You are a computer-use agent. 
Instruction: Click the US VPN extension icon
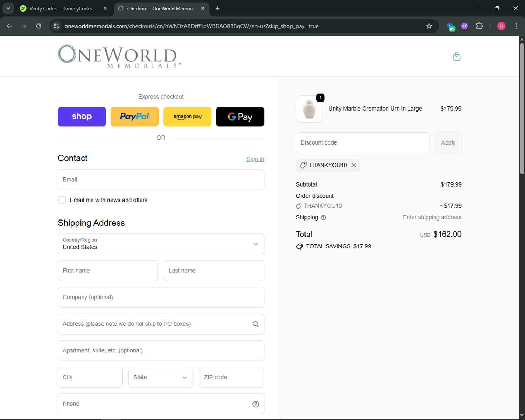tap(450, 27)
